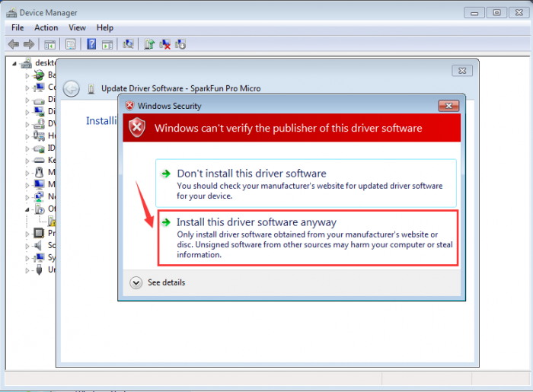This screenshot has height=392, width=533.
Task: Select the Network adapters icon
Action: pyautogui.click(x=39, y=196)
